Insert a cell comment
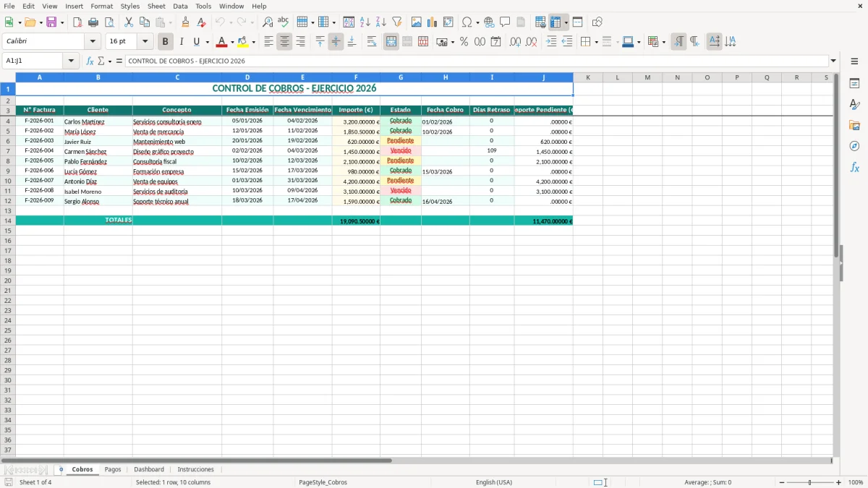Image resolution: width=868 pixels, height=488 pixels. (505, 22)
